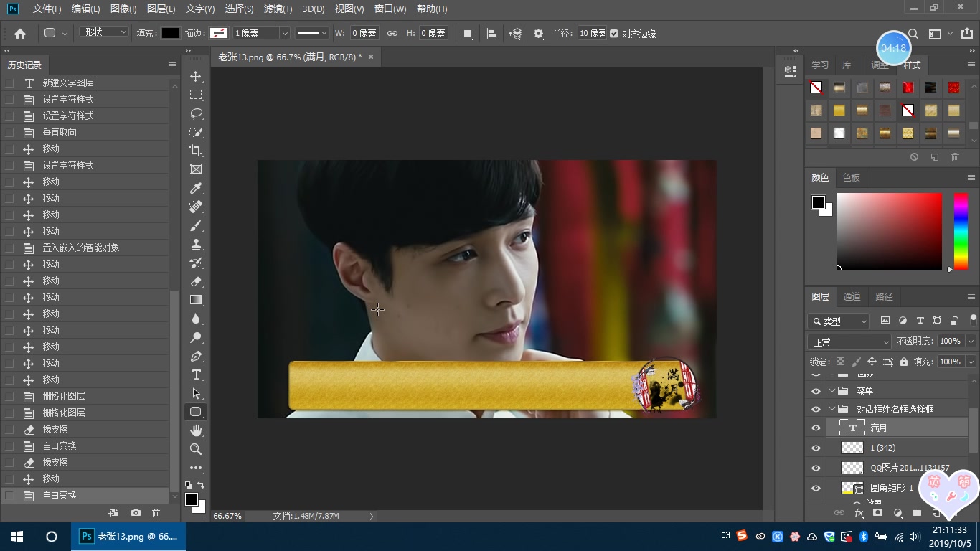Collapse the 菜单 layer group
The image size is (980, 551).
[832, 391]
